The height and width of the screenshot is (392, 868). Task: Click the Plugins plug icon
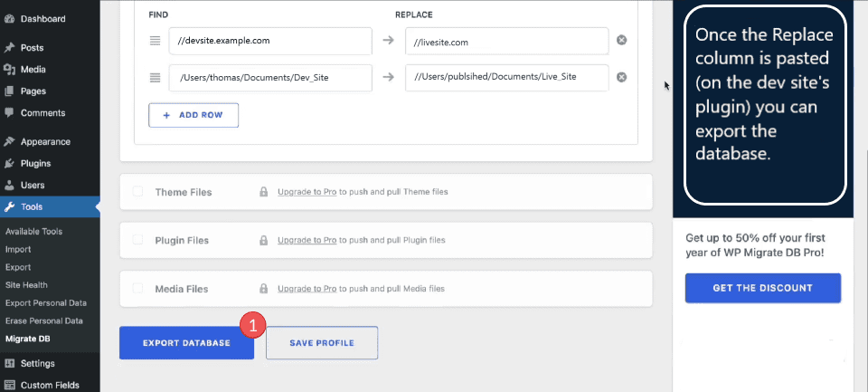[x=9, y=163]
